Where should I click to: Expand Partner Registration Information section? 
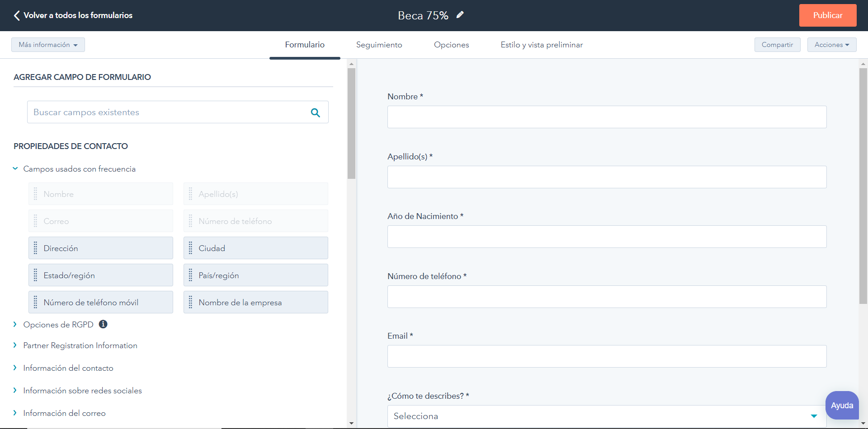[x=15, y=345]
